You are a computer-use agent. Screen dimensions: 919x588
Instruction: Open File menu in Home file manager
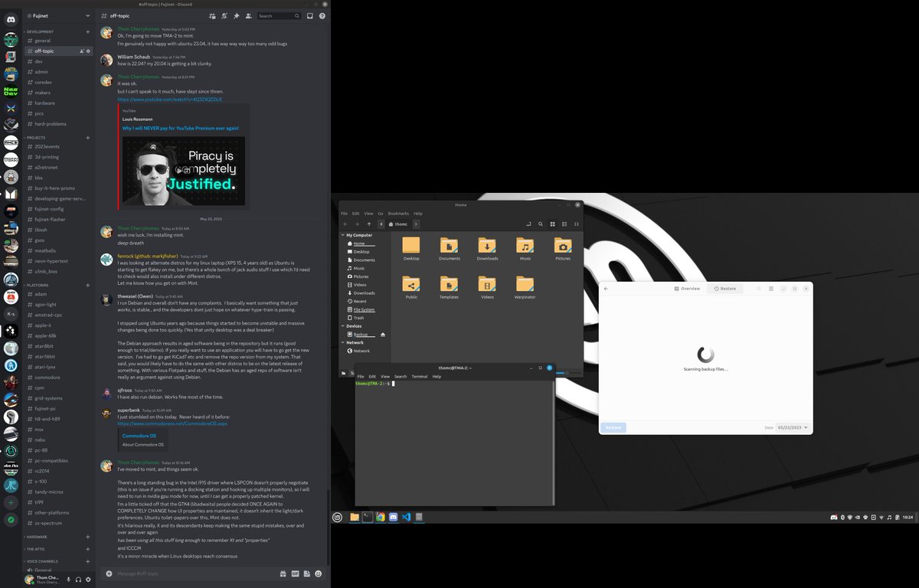pos(344,214)
